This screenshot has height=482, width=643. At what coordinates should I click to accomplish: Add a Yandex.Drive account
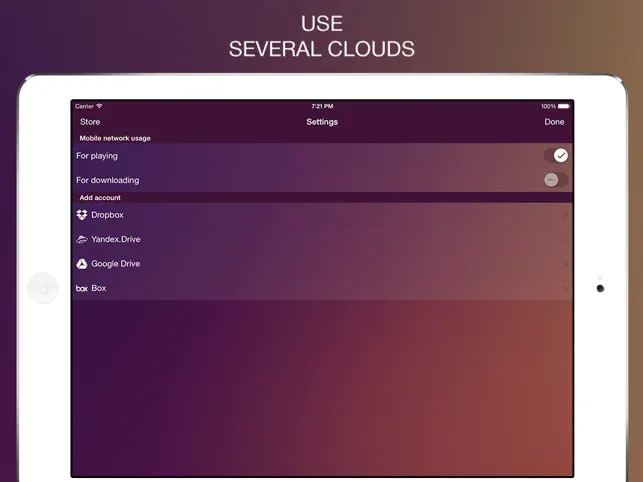pyautogui.click(x=322, y=240)
